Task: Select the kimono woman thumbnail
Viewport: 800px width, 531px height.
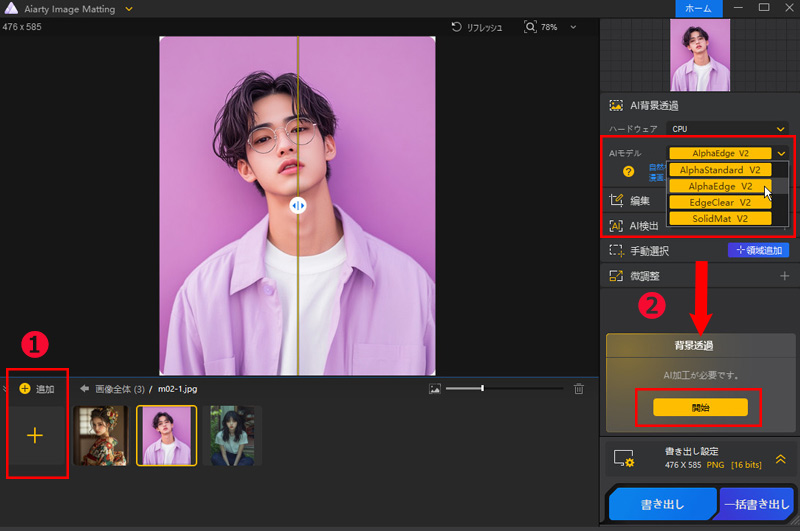Action: [101, 435]
